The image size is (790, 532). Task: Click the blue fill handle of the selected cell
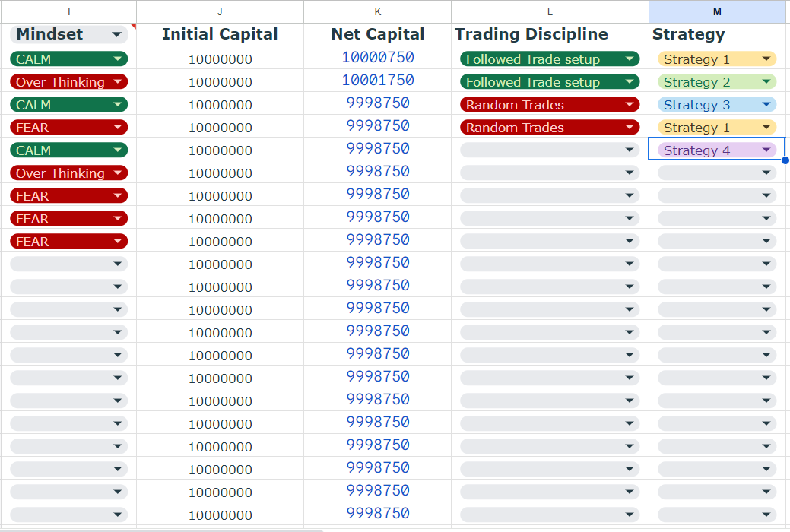coord(785,160)
